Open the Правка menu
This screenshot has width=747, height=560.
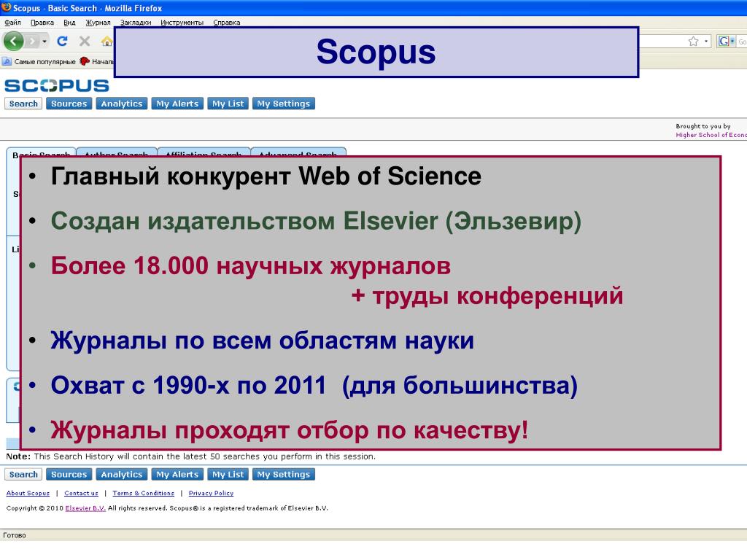coord(42,23)
